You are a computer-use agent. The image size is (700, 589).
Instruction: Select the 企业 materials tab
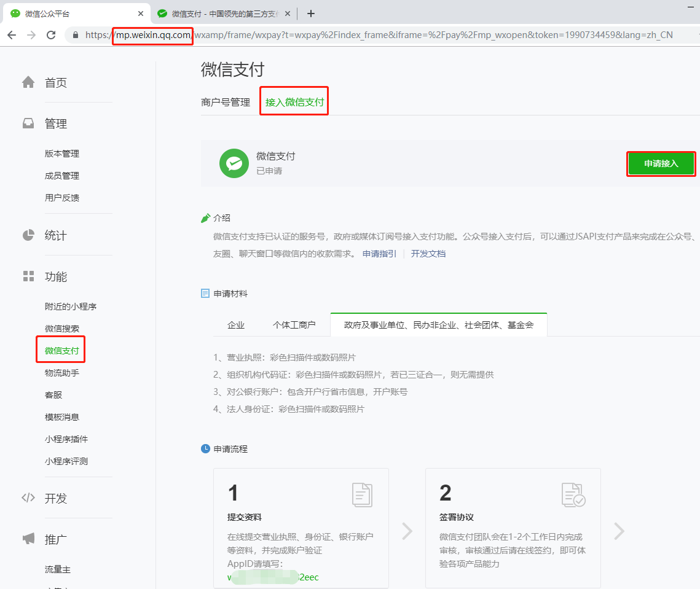click(236, 325)
